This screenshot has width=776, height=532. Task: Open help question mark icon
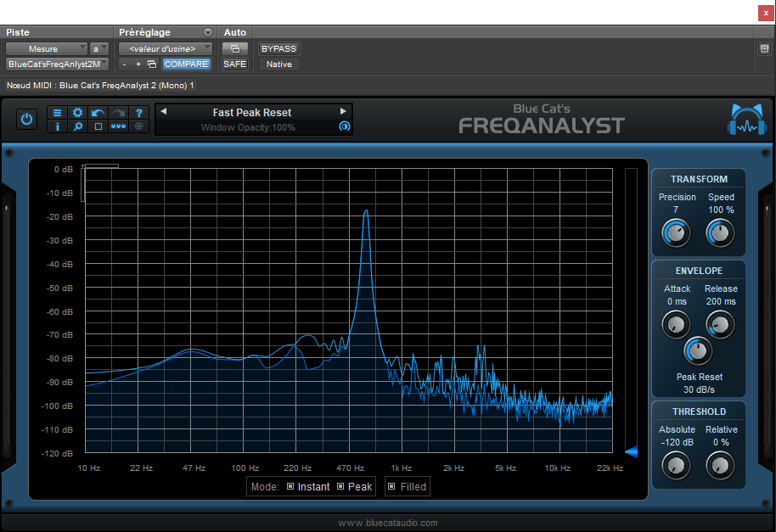point(139,113)
